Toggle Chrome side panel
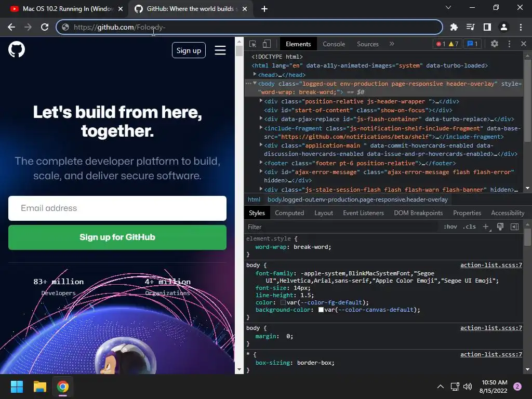Viewport: 532px width, 399px height. tap(487, 27)
